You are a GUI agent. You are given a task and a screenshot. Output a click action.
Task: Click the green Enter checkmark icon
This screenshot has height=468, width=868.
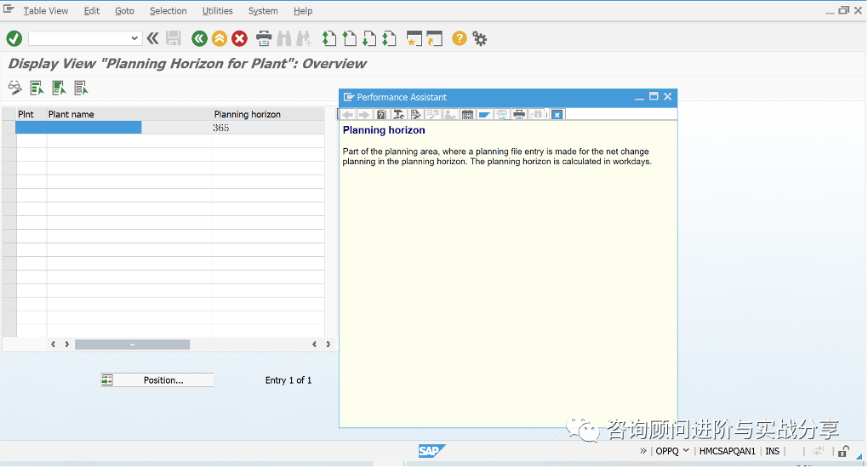14,39
